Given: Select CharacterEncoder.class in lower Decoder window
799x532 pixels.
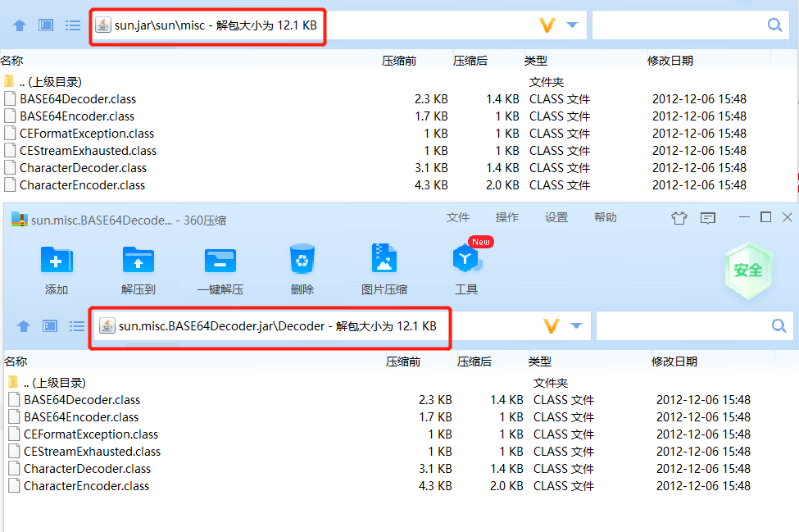Looking at the screenshot, I should pos(86,486).
